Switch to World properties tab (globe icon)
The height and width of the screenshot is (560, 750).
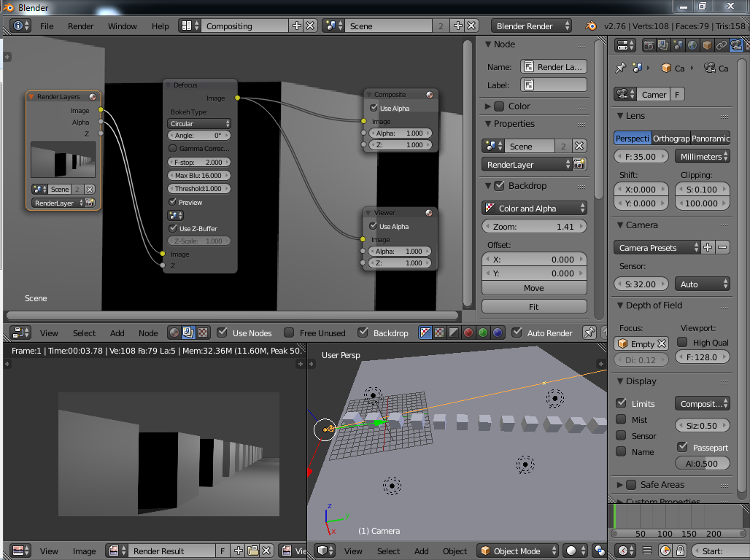pyautogui.click(x=692, y=45)
